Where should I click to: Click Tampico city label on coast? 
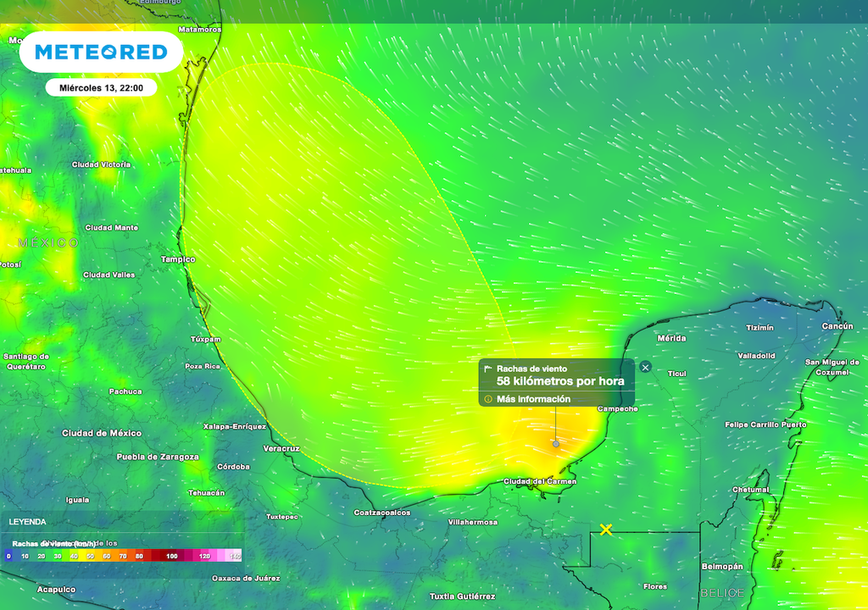pos(178,259)
